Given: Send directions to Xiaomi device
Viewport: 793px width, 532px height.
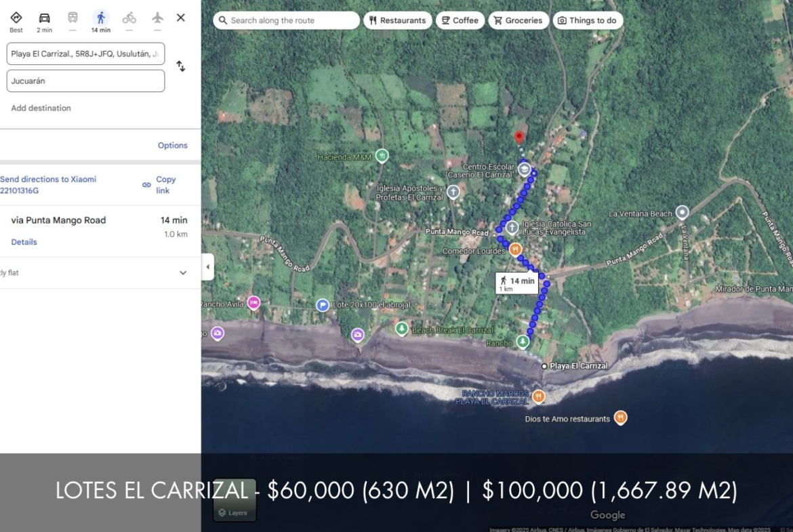Looking at the screenshot, I should pyautogui.click(x=48, y=185).
